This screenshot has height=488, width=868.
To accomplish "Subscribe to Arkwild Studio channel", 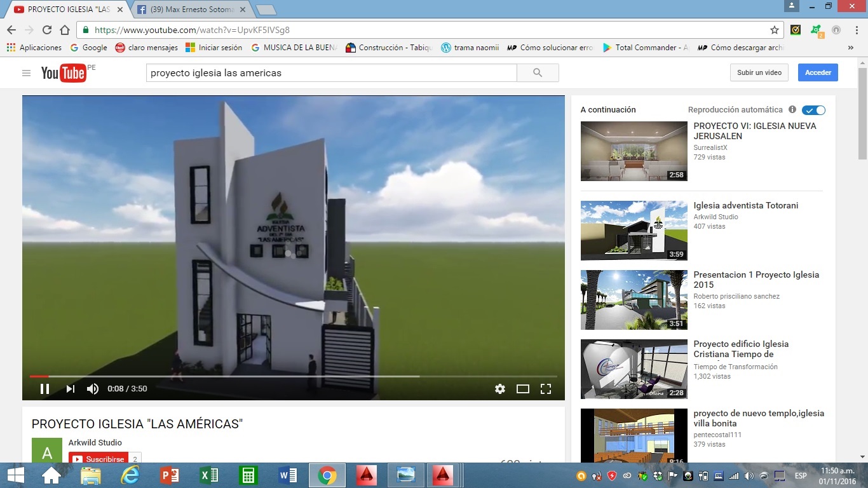I will [x=99, y=459].
